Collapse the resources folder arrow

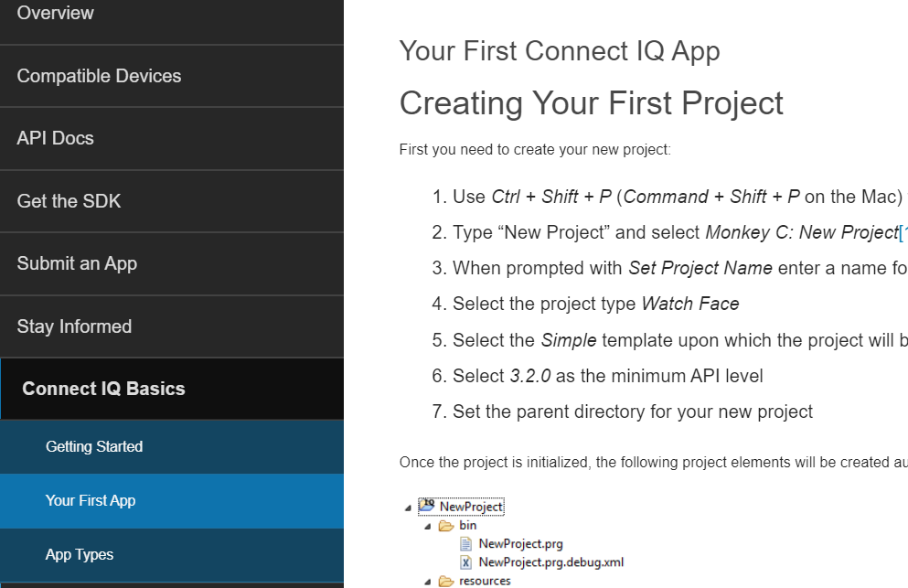pos(427,582)
